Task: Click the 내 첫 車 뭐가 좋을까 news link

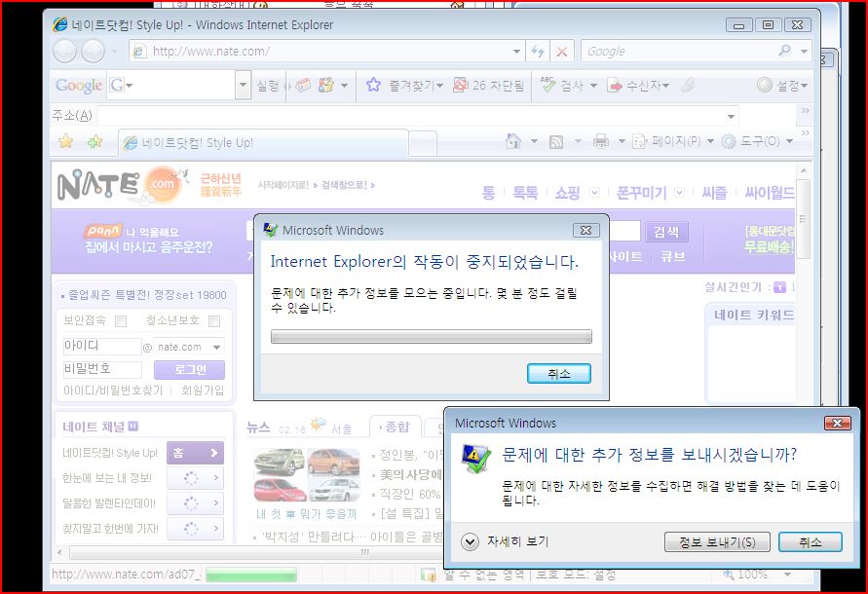Action: (x=307, y=514)
